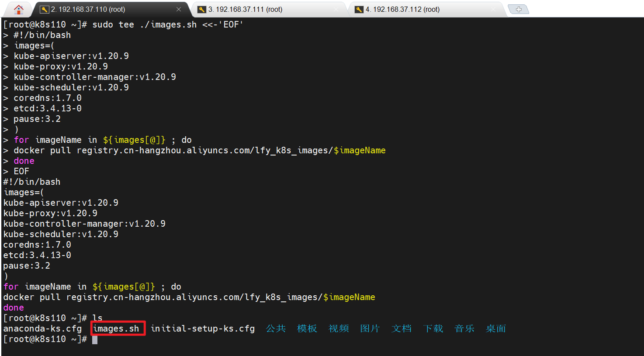Click the 视频 directory name
This screenshot has width=644, height=356.
click(339, 328)
